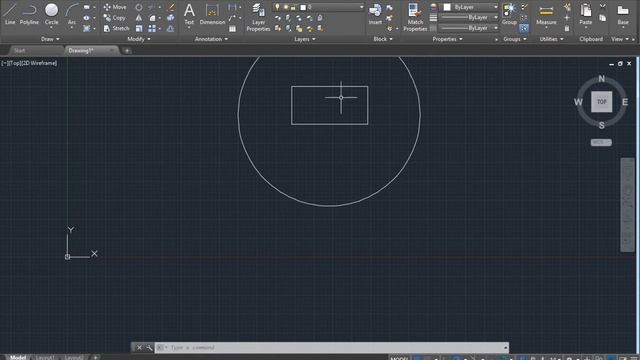Viewport: 640px width, 360px height.
Task: Click the Stretch tool
Action: (116, 28)
